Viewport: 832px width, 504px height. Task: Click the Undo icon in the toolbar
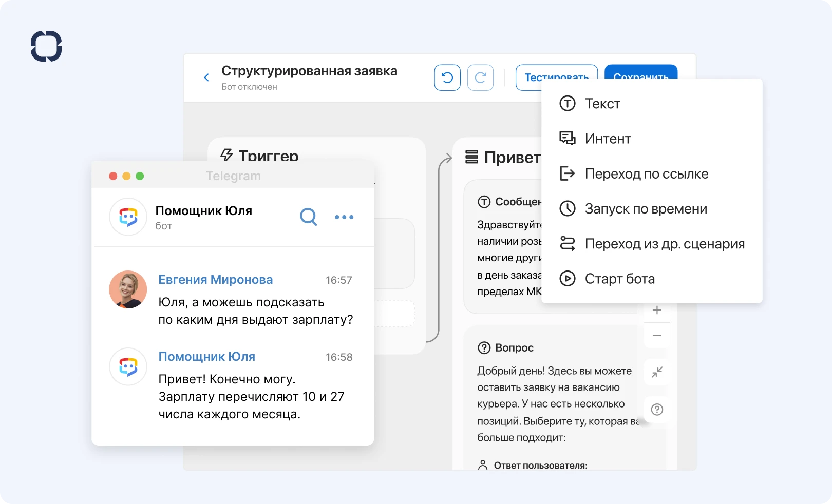[x=447, y=77]
